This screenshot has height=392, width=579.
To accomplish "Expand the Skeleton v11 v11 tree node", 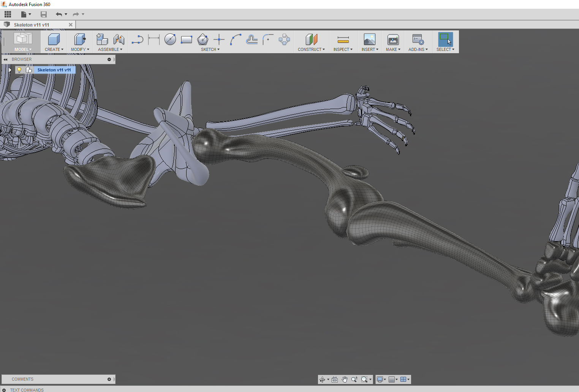I will [10, 70].
